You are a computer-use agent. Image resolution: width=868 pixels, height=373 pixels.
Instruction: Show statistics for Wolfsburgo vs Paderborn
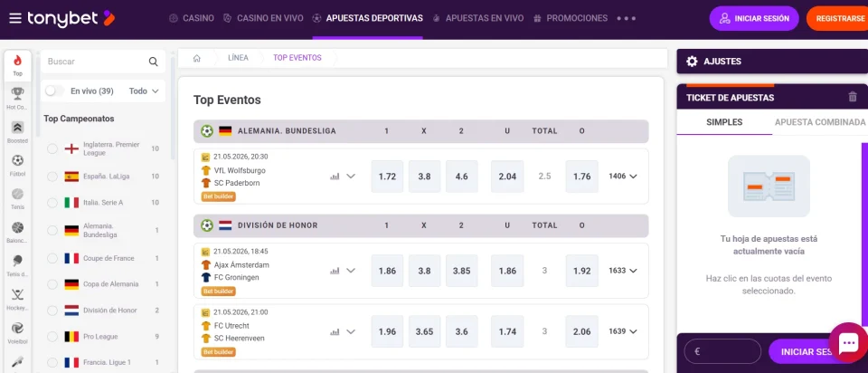click(x=335, y=177)
